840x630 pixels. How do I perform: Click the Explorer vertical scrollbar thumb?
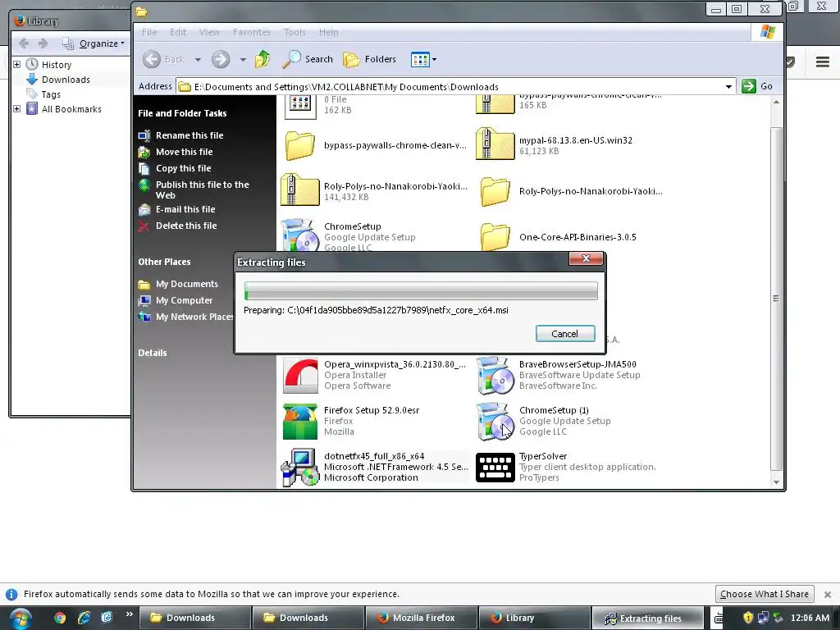tap(776, 297)
